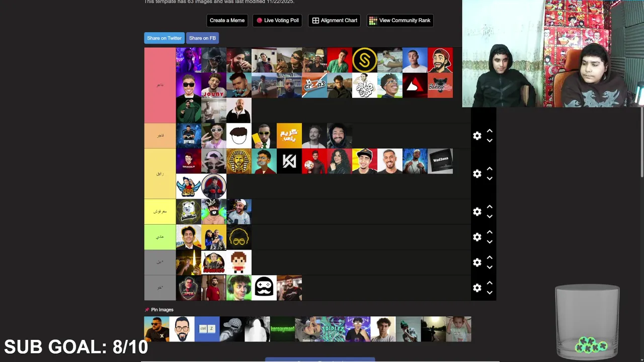Select the boxing gloves circle avatar

coord(214,186)
